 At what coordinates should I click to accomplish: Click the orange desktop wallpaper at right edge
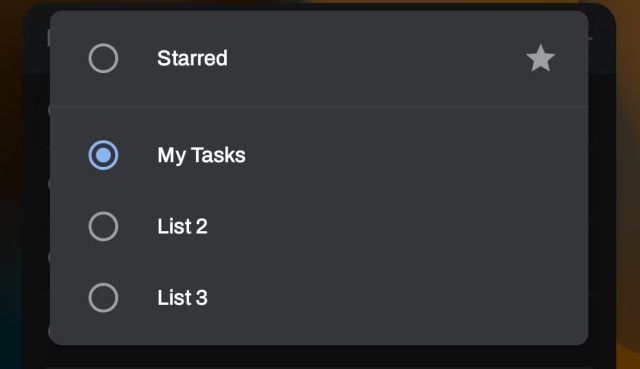coord(629,184)
